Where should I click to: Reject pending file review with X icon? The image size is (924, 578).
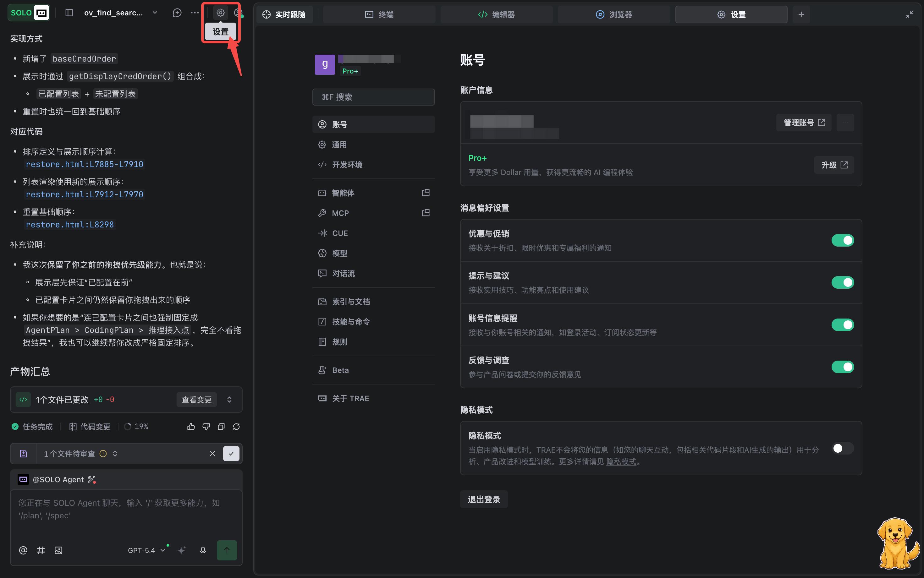pos(212,454)
